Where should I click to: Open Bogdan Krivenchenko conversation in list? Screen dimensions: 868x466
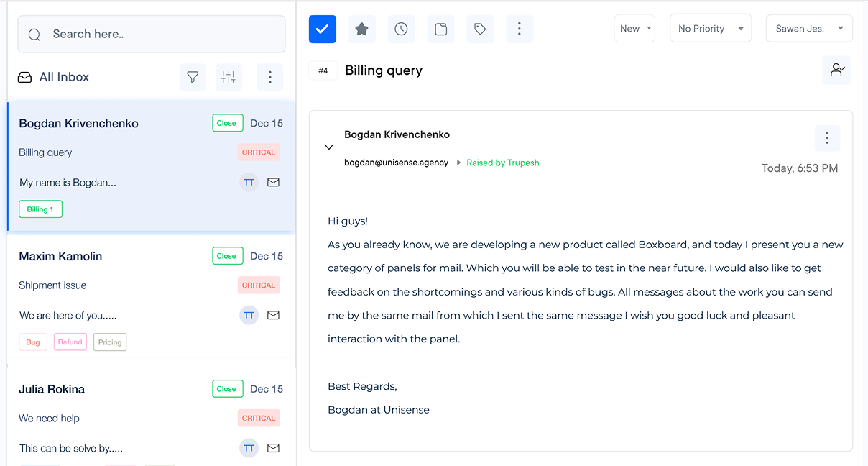151,167
